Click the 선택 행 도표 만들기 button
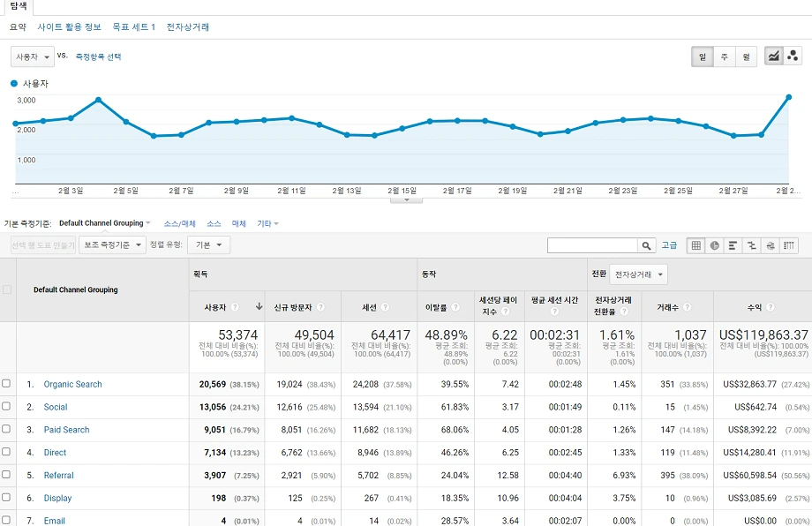 click(43, 244)
